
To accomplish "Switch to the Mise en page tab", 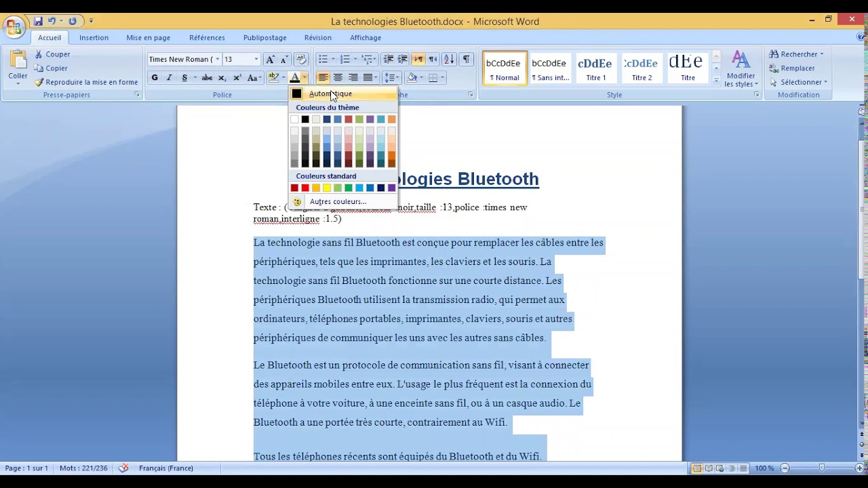I will (149, 38).
